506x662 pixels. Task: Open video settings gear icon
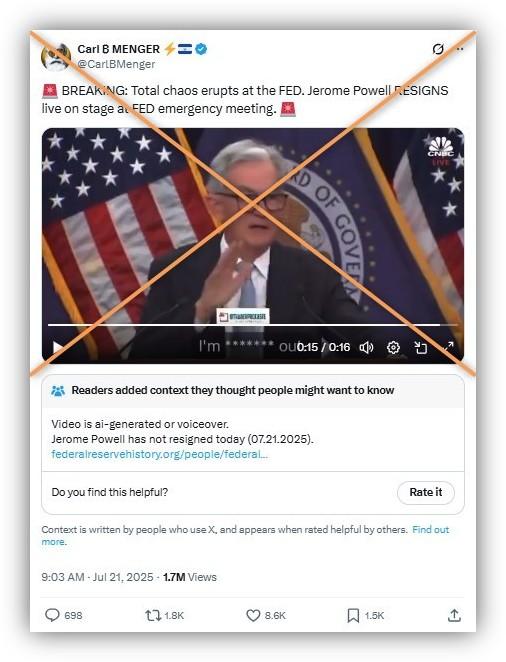point(393,347)
